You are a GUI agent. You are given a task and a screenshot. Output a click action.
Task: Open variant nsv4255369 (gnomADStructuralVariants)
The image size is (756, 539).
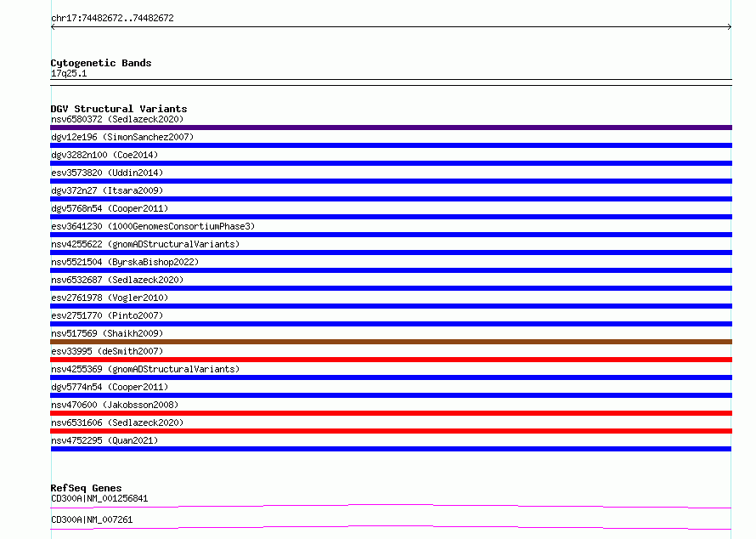(x=145, y=369)
